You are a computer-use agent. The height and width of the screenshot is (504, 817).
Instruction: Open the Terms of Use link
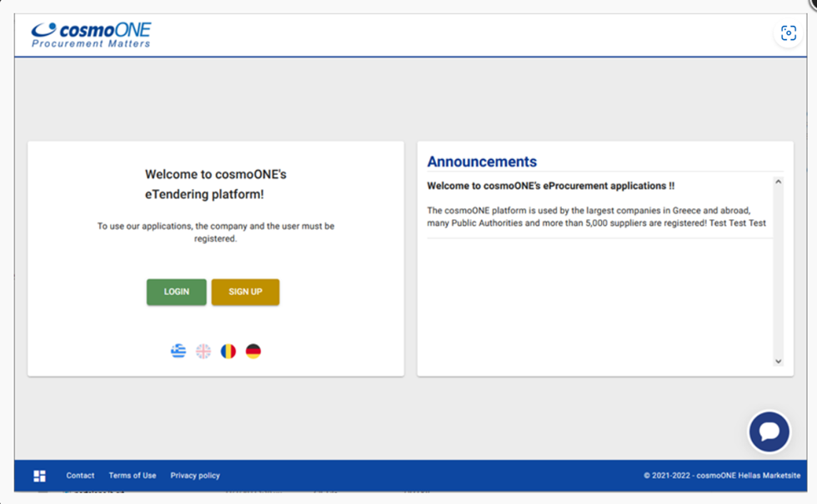pyautogui.click(x=133, y=476)
